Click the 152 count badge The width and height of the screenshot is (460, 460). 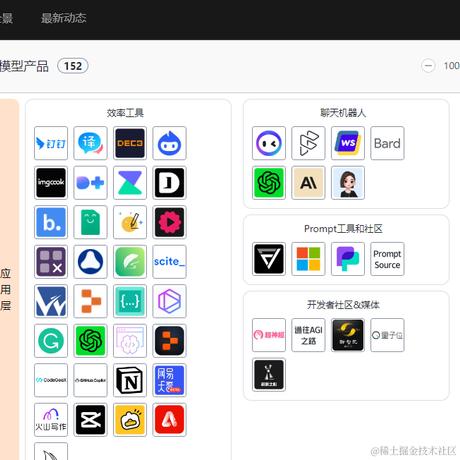point(73,66)
